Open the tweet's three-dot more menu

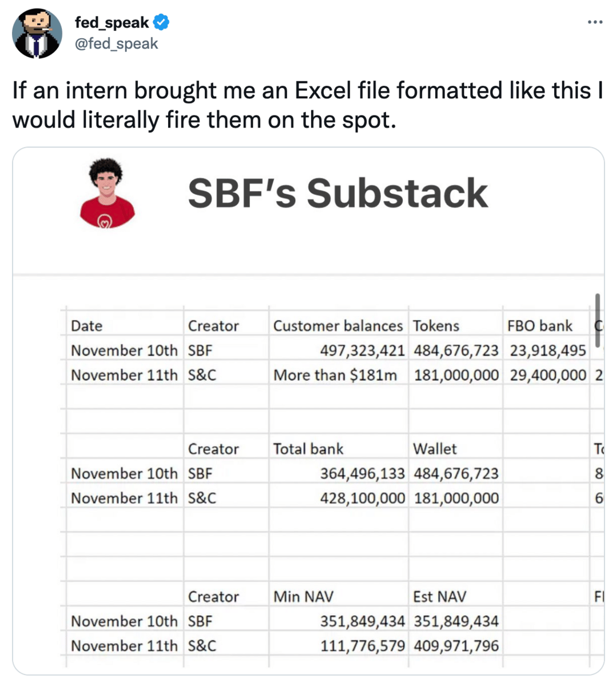(x=595, y=22)
